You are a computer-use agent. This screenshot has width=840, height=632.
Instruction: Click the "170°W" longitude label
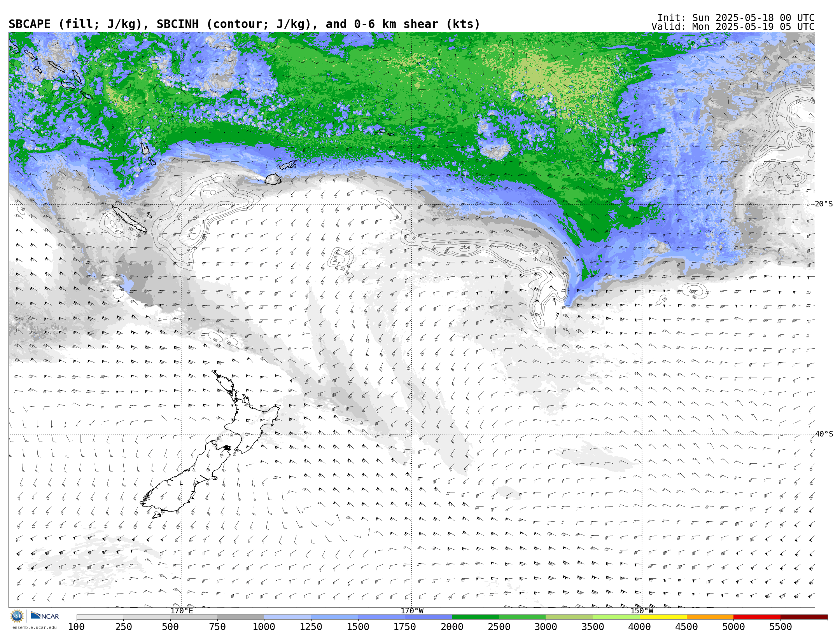(412, 611)
